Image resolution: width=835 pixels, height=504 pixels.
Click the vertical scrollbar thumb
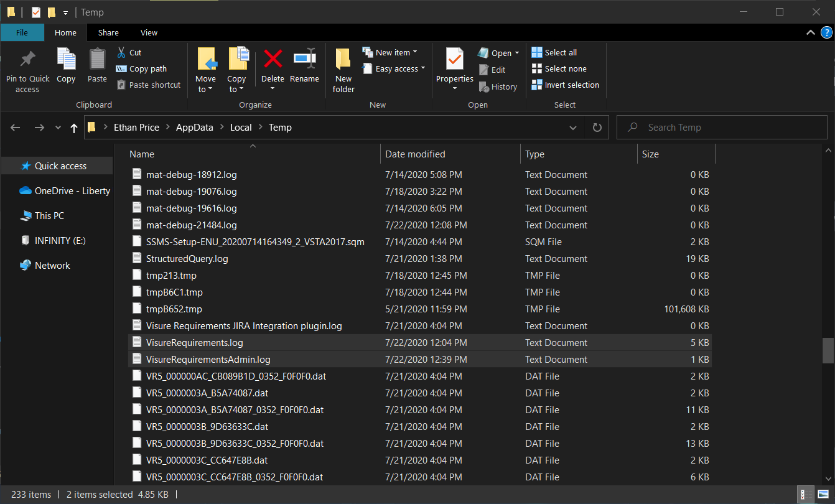[x=828, y=350]
